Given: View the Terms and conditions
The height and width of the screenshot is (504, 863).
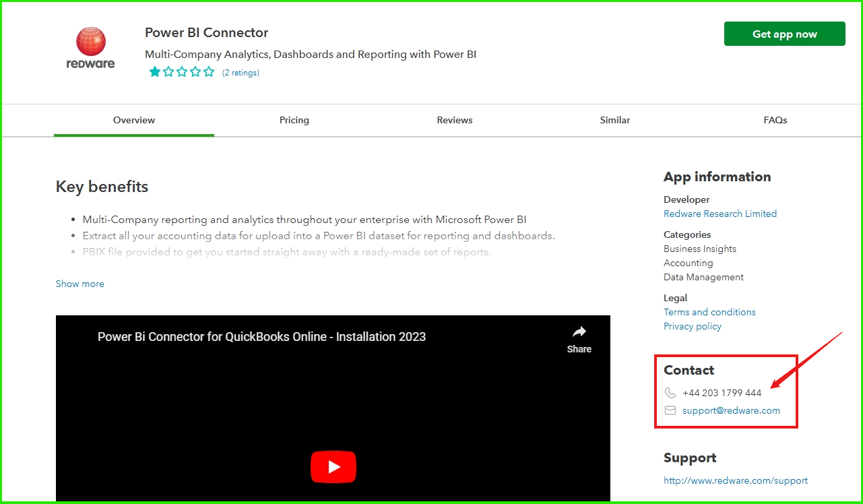Looking at the screenshot, I should 709,312.
